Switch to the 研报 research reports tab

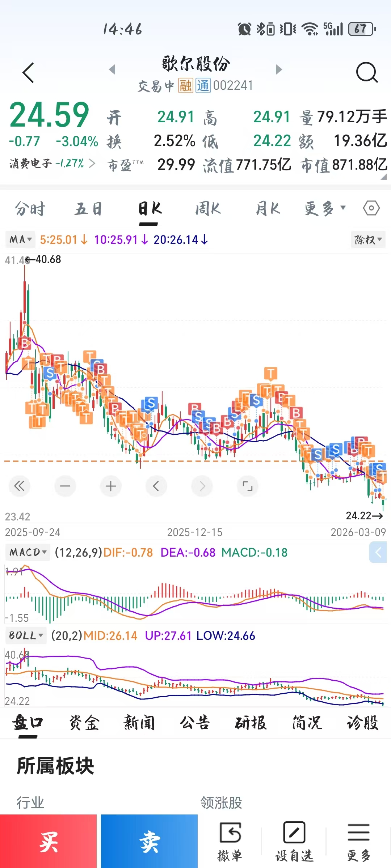coord(251,723)
